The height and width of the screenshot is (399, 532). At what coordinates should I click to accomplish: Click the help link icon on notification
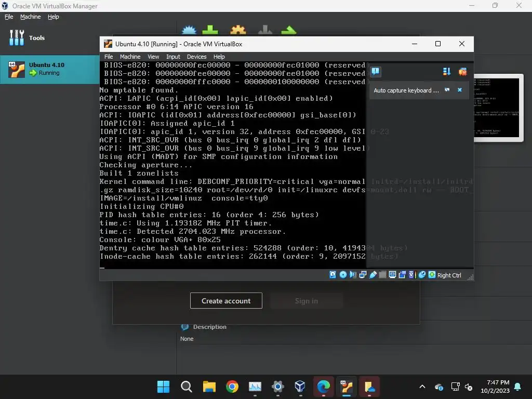pos(447,90)
